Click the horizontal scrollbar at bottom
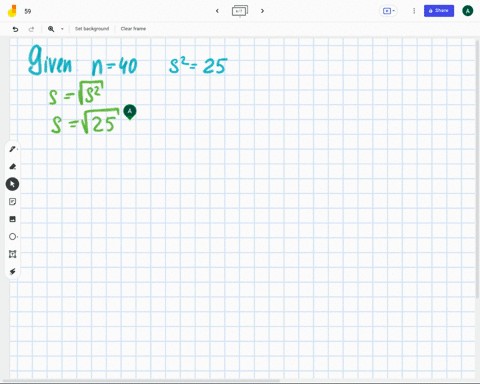This screenshot has width=480, height=384. click(x=142, y=380)
